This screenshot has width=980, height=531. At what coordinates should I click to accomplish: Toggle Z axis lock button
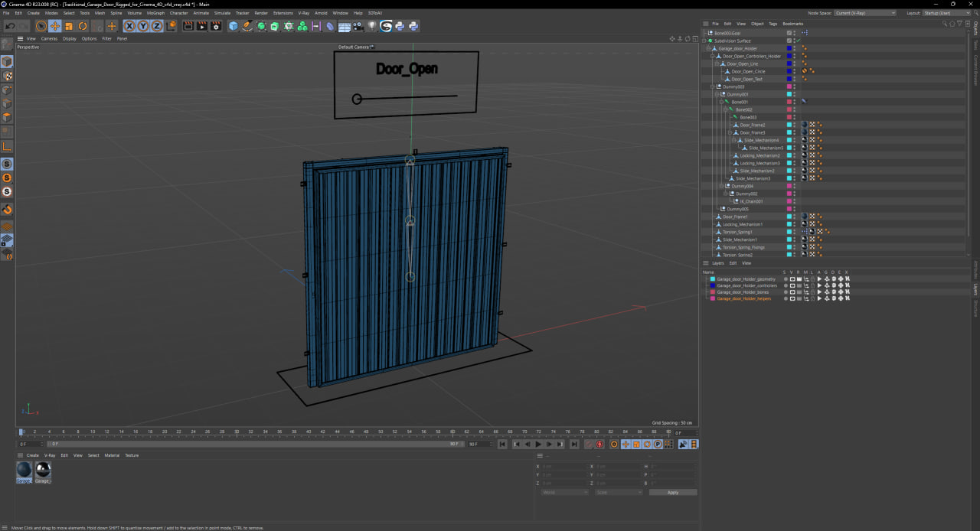click(157, 26)
